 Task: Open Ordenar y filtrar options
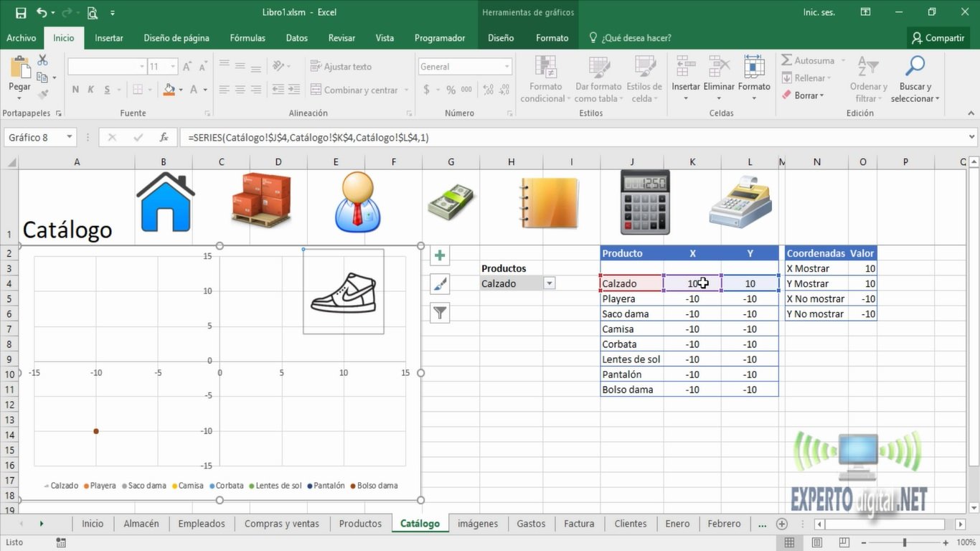[x=868, y=79]
